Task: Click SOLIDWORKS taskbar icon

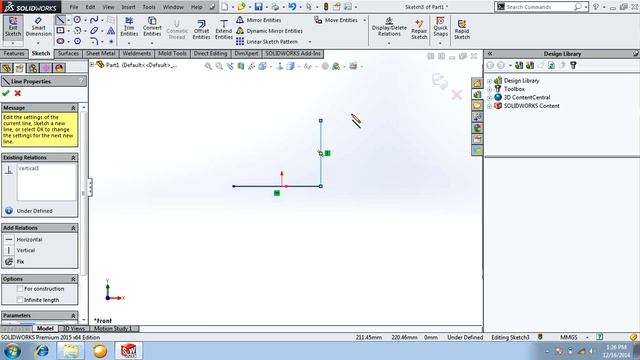Action: click(x=129, y=351)
